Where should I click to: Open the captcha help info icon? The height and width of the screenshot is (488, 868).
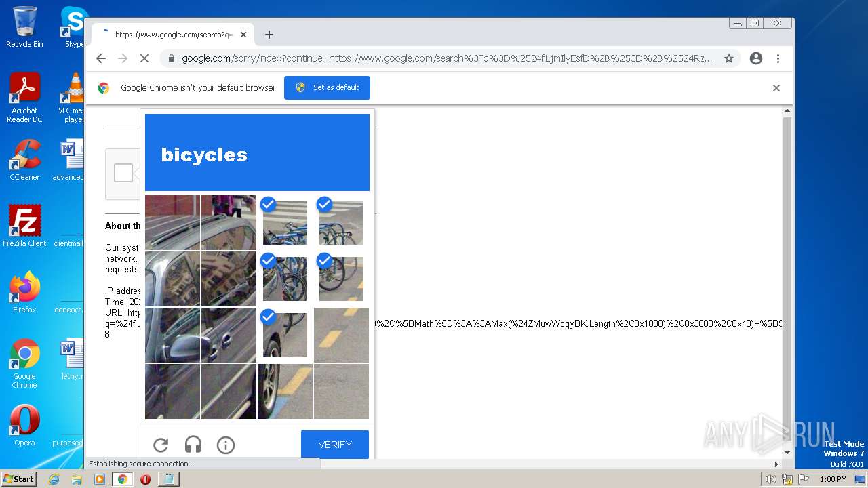tap(226, 445)
